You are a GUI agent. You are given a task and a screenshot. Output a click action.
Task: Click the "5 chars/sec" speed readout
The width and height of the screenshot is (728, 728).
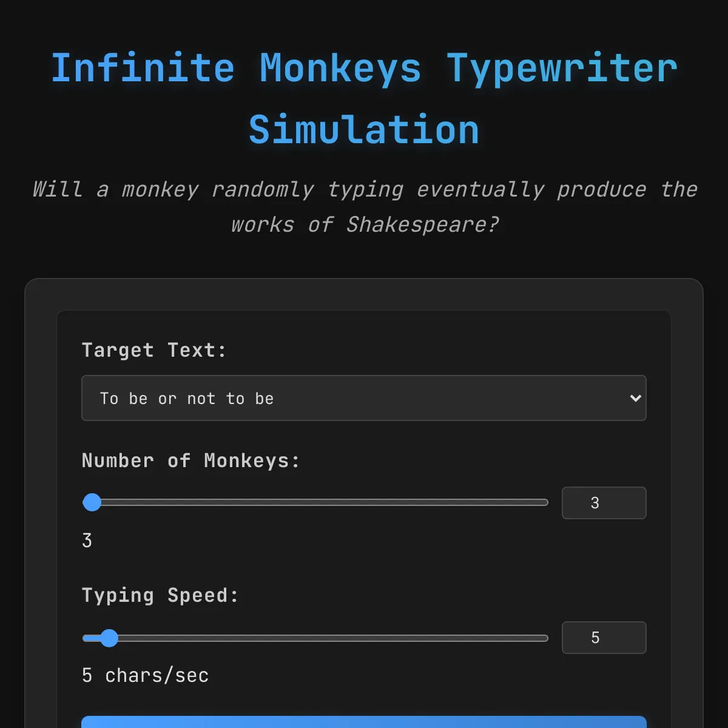pos(145,675)
